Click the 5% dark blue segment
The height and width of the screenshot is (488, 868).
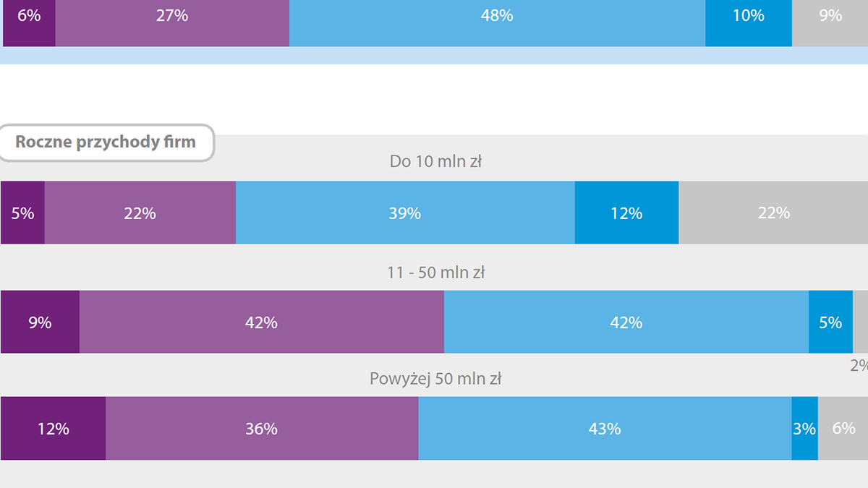(830, 322)
